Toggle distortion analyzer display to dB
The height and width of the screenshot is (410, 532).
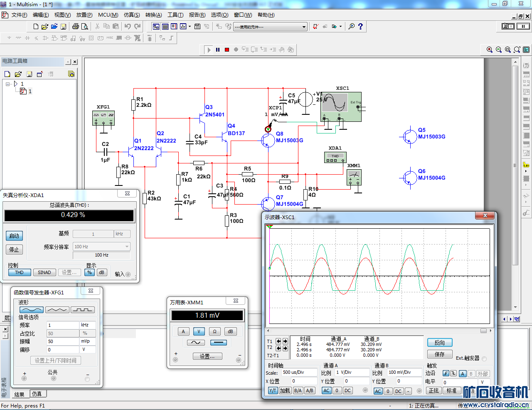[x=101, y=272]
